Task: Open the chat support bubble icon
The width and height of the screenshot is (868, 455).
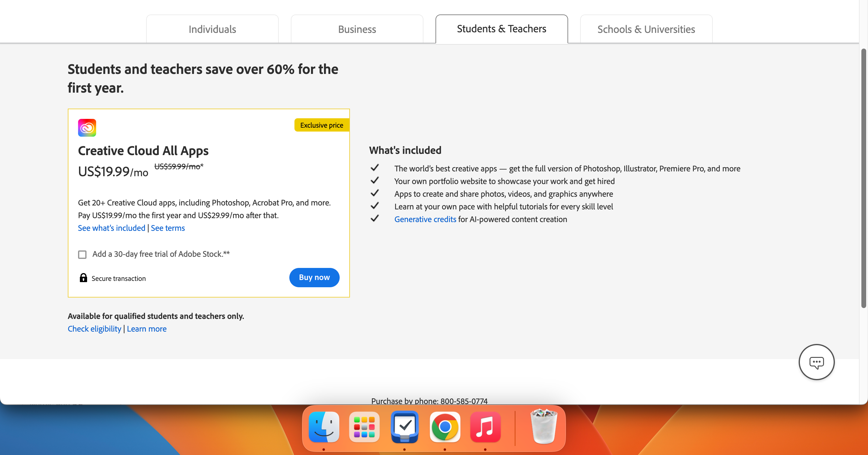Action: [x=816, y=362]
